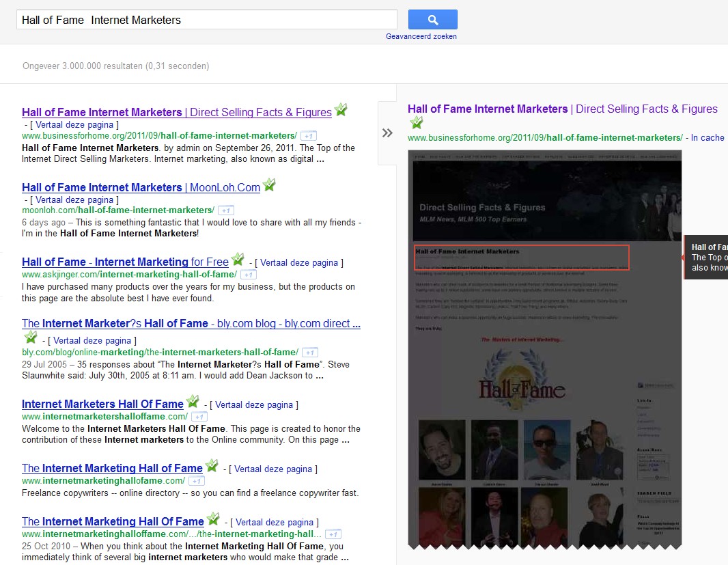Open Hall of Fame - Internet Marketing for Free
Screen dimensions: 728x565
click(x=125, y=262)
